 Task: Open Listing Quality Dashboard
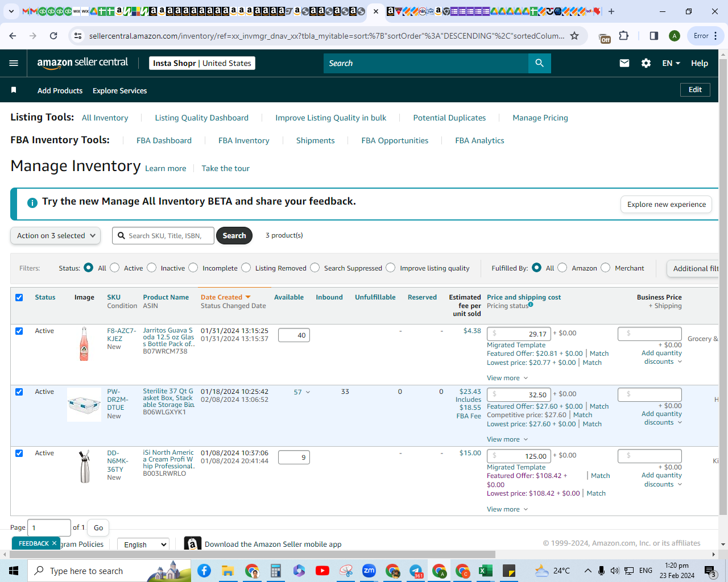(x=202, y=118)
